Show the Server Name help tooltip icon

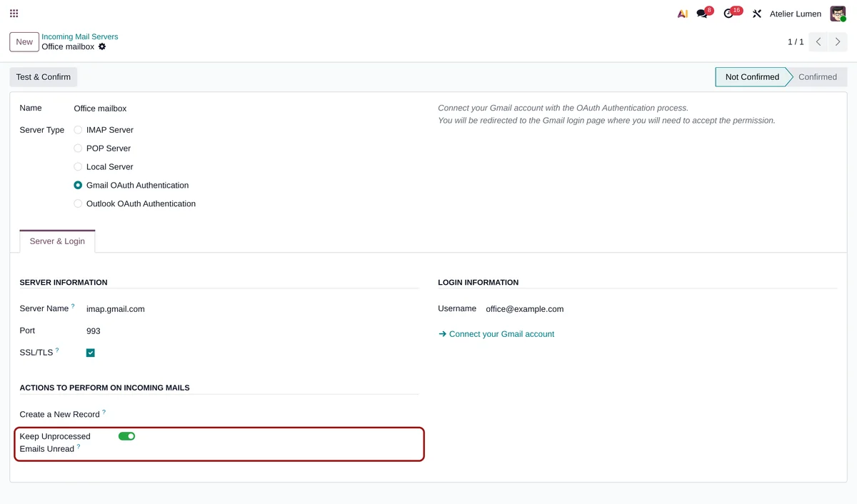click(73, 306)
